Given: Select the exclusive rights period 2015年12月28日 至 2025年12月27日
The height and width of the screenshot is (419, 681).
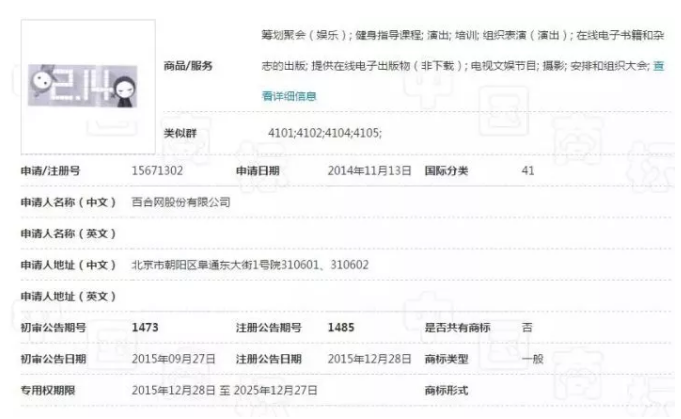Looking at the screenshot, I should click(225, 390).
